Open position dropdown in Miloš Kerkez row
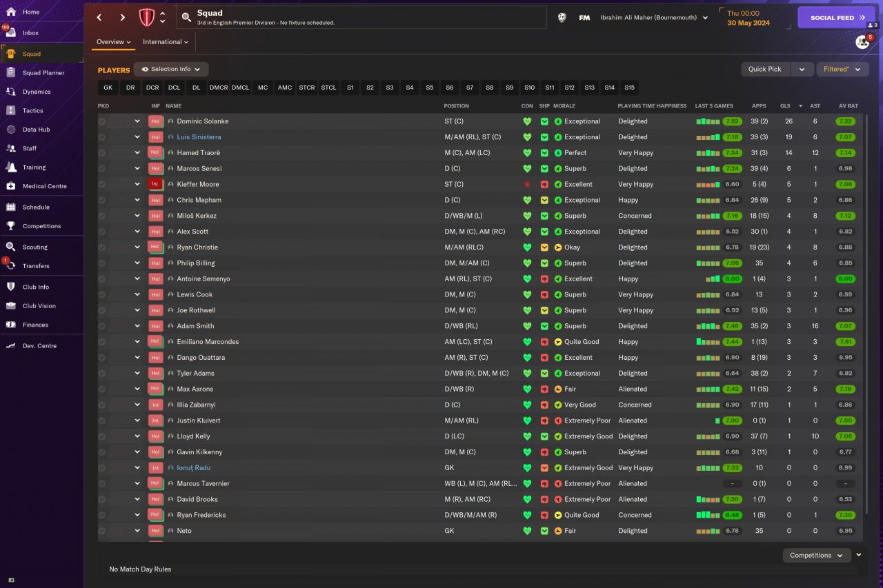Image resolution: width=883 pixels, height=588 pixels. 137,216
